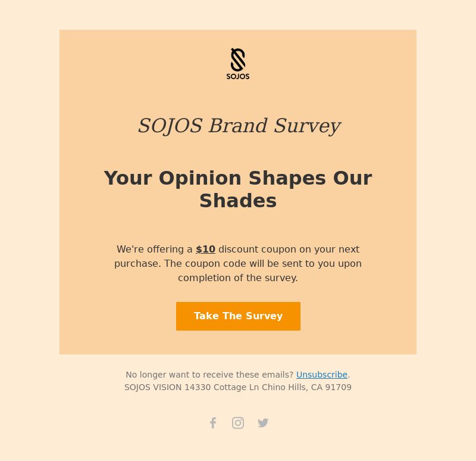Click the Your Opinion Shapes Our Shades headline
This screenshot has height=461, width=476.
tap(238, 189)
